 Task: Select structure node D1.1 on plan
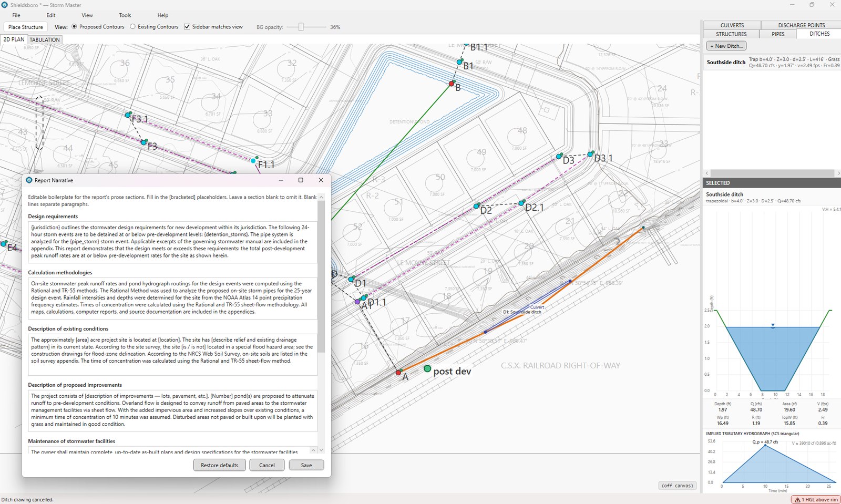[363, 298]
